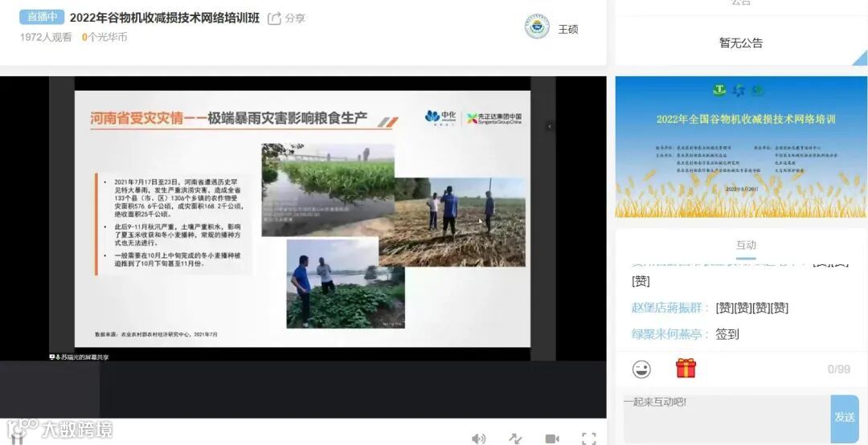Pause the live stream playback
Screen dimensions: 868x445
click(17, 439)
